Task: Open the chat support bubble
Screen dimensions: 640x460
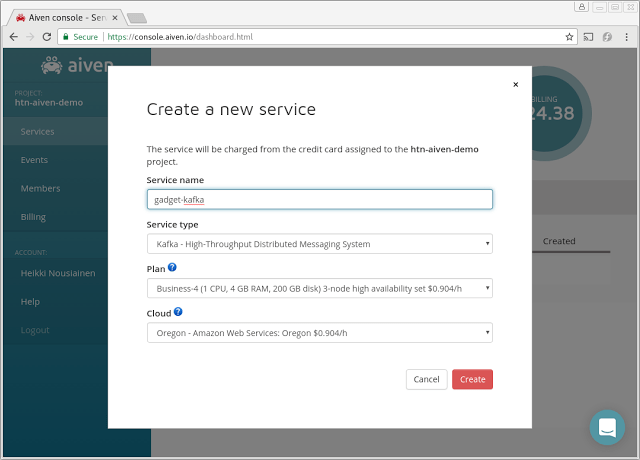Action: click(607, 427)
